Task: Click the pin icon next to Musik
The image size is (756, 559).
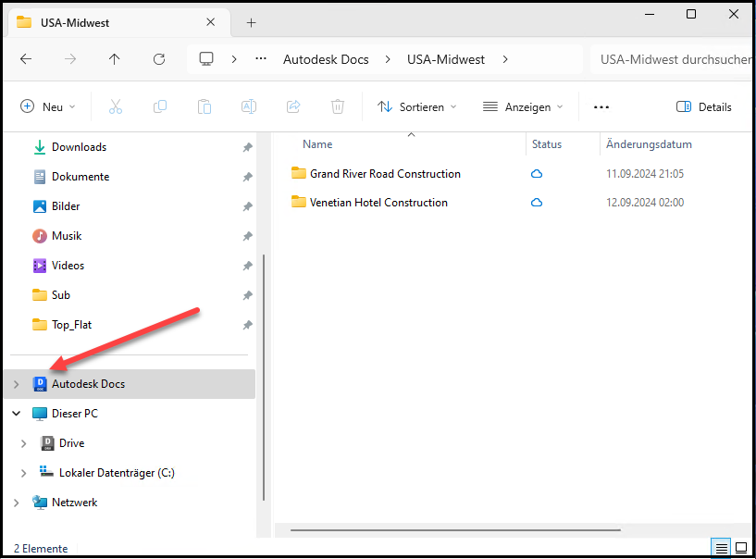Action: pos(247,236)
